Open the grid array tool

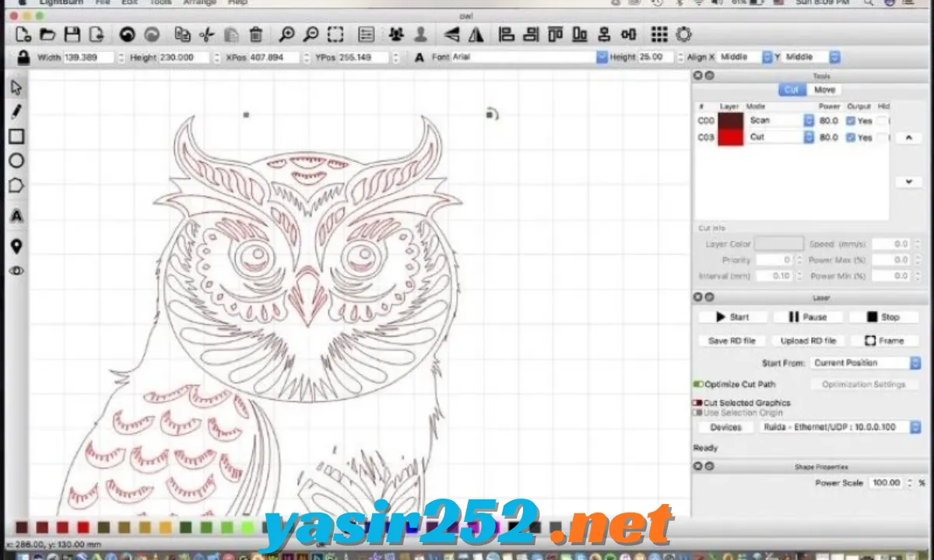[659, 34]
